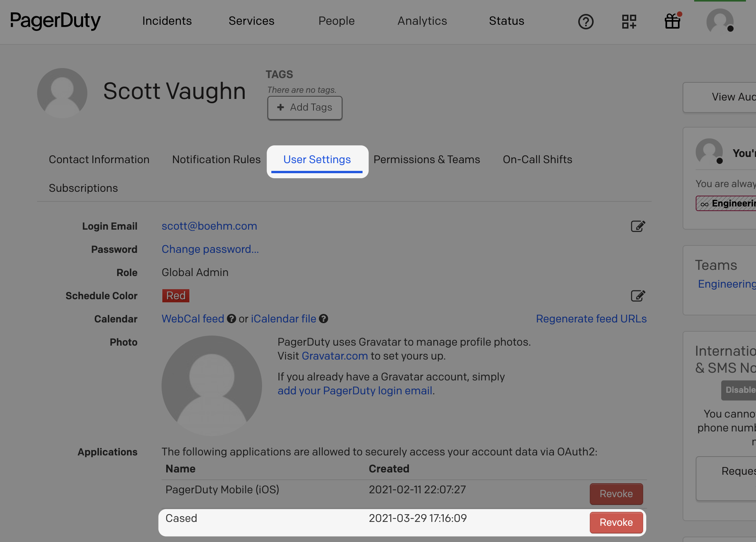Edit the Schedule Color with pencil icon
Image resolution: width=756 pixels, height=542 pixels.
click(638, 296)
